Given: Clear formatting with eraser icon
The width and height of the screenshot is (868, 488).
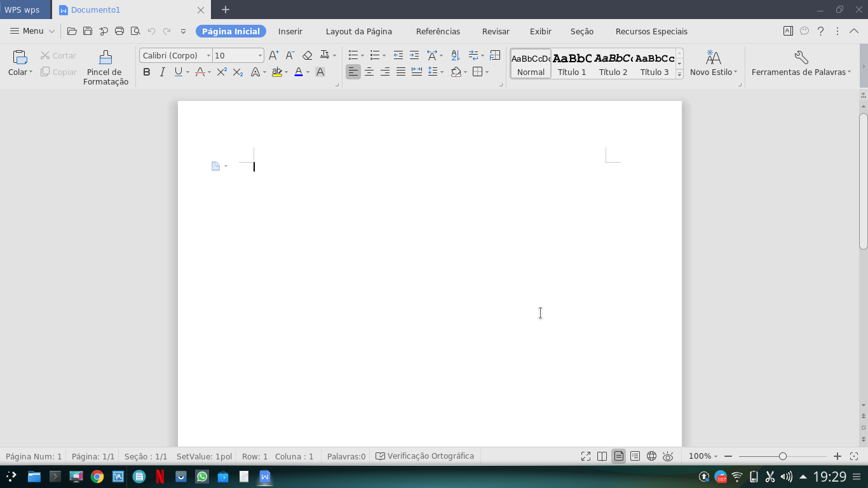Looking at the screenshot, I should coord(308,55).
